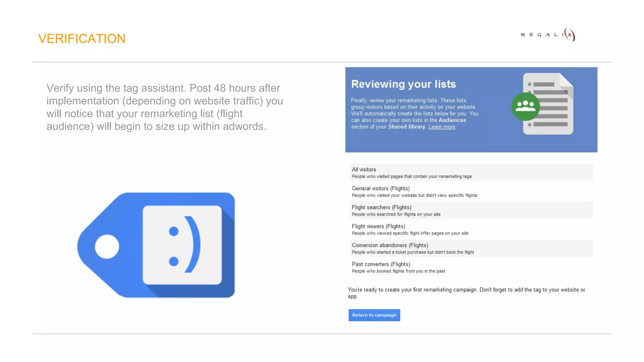Click the Regalix logo
The height and width of the screenshot is (362, 644).
pyautogui.click(x=548, y=35)
